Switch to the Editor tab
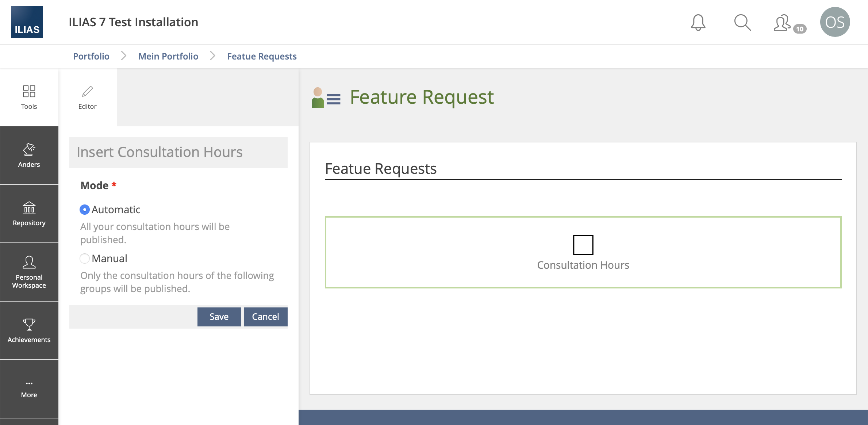The height and width of the screenshot is (425, 868). pyautogui.click(x=87, y=97)
